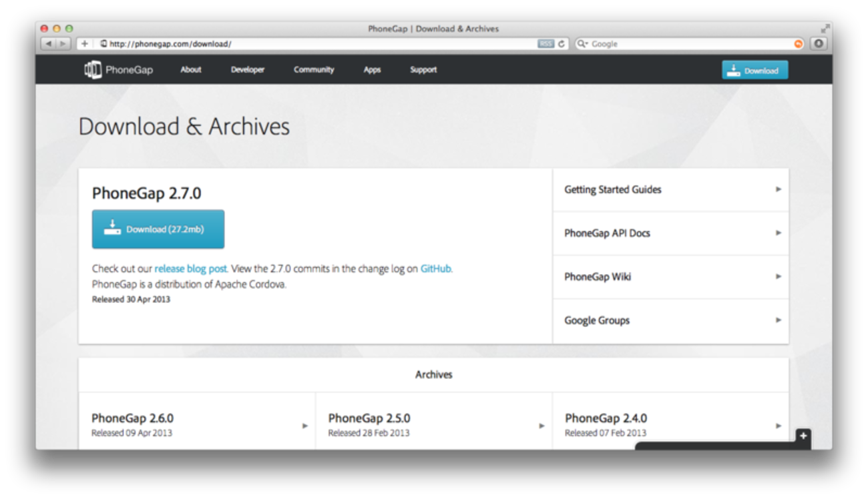Open the Safari toolbar button right of the search field
The width and height of the screenshot is (868, 499).
pyautogui.click(x=819, y=44)
